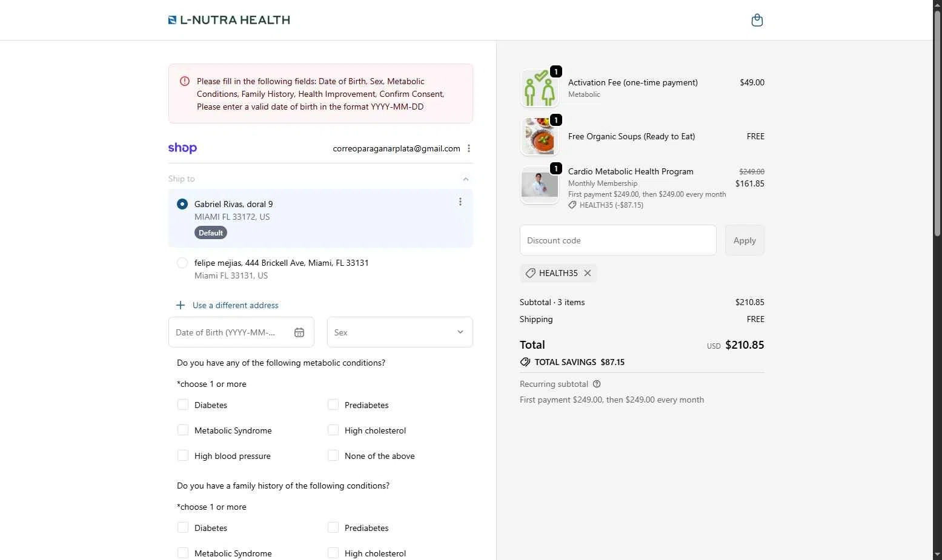Click the Apply discount button

coord(745,240)
